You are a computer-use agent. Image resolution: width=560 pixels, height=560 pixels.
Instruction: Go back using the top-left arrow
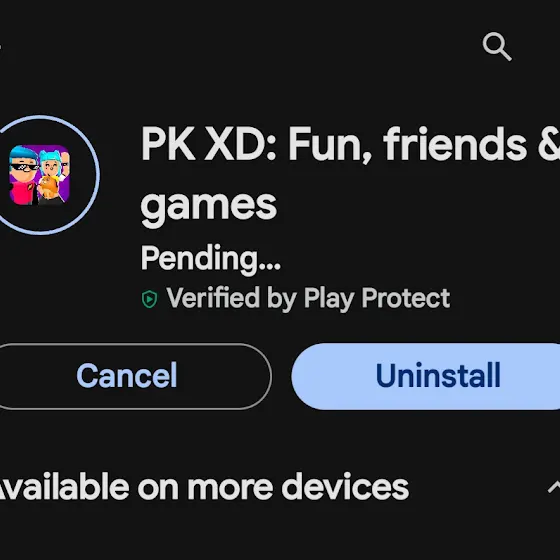coord(1,46)
